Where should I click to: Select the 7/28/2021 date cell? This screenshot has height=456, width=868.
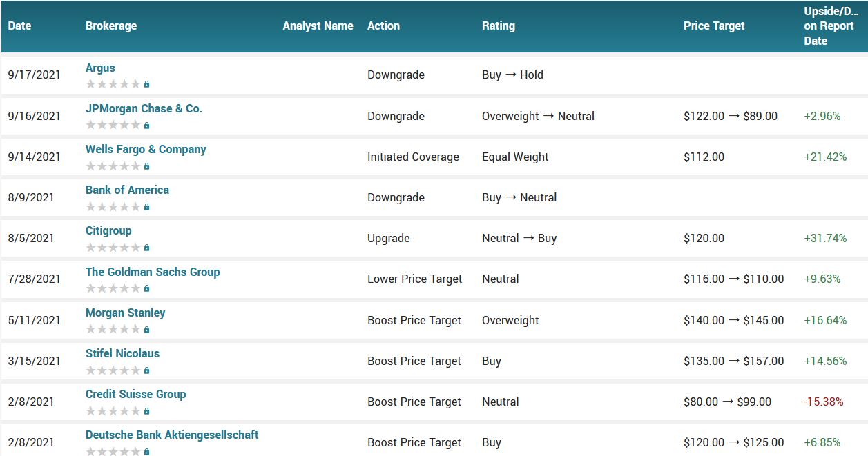tap(34, 279)
